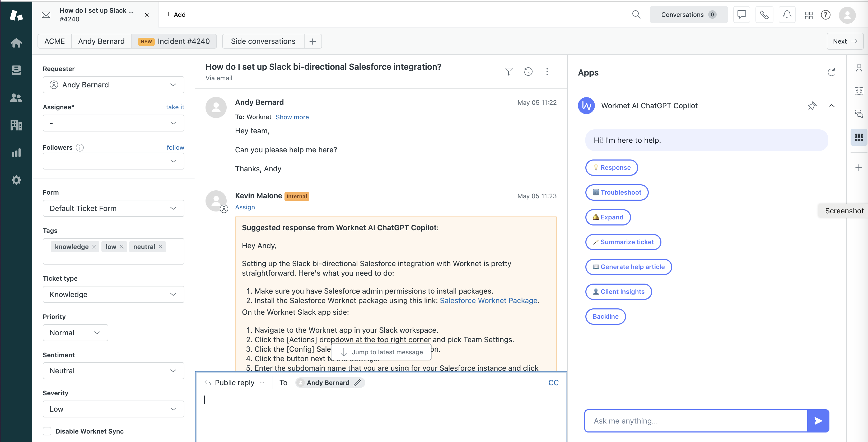
Task: Click Add to open new tab
Action: pos(176,15)
